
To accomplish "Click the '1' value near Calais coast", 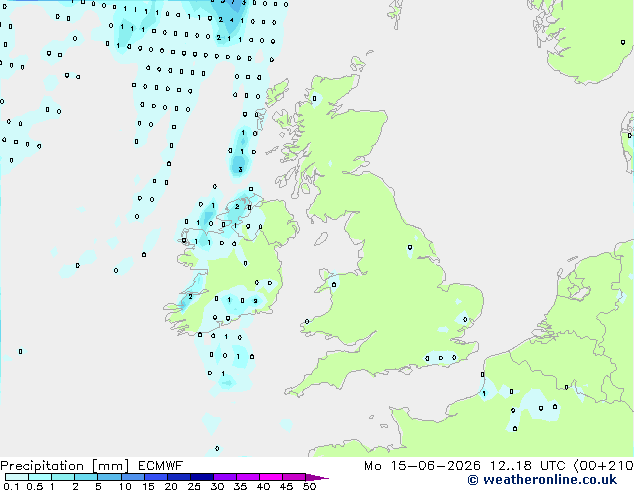I will point(484,393).
